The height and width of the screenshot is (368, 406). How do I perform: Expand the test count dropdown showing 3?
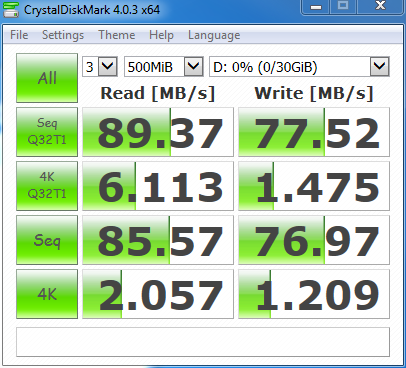[108, 67]
